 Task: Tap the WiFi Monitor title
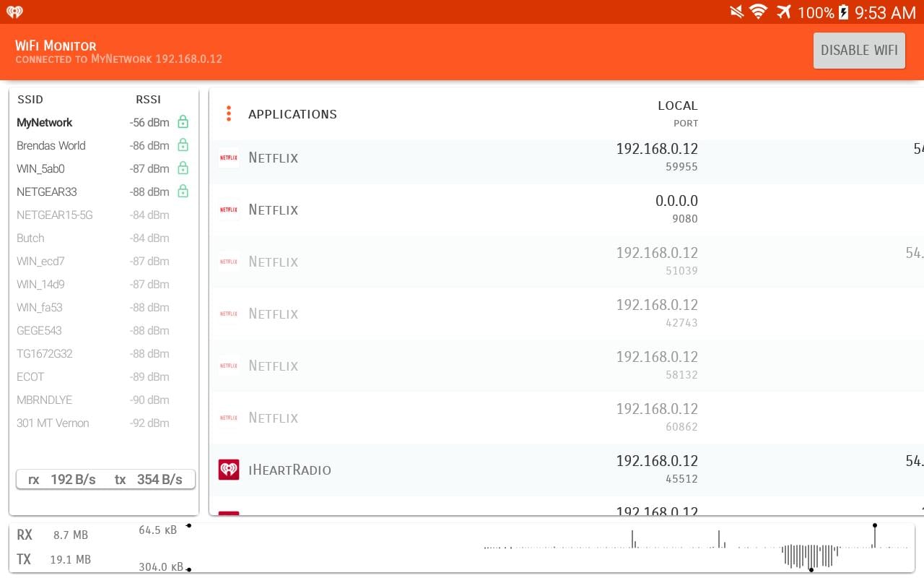(x=56, y=46)
